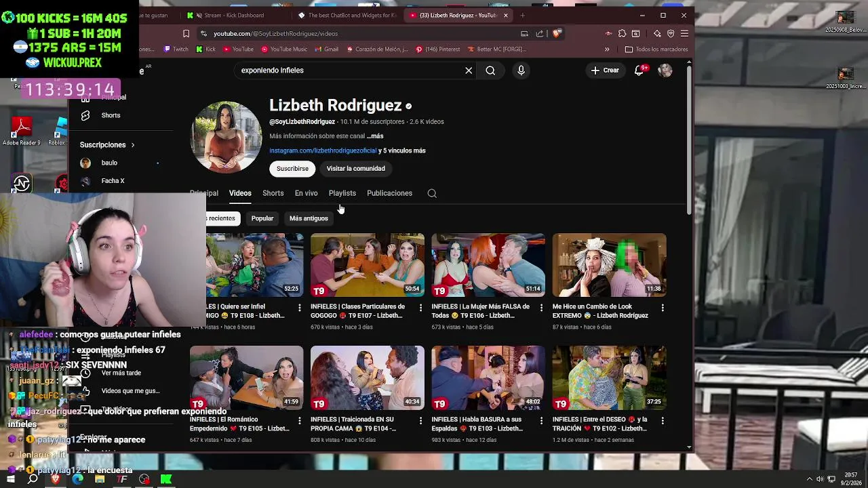The width and height of the screenshot is (868, 488).
Task: Expand the Suscripciones section
Action: (x=107, y=145)
